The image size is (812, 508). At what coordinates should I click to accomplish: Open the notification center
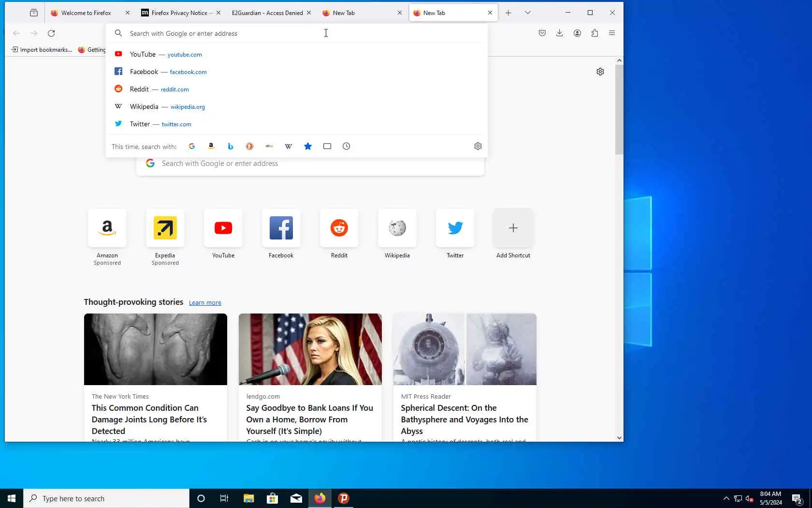[x=797, y=499]
